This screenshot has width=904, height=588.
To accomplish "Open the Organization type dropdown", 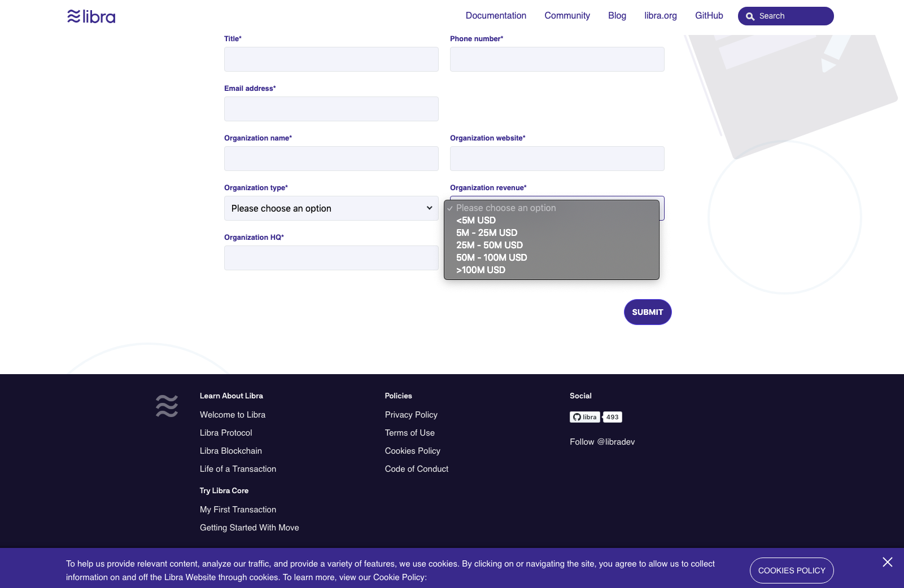I will tap(331, 208).
